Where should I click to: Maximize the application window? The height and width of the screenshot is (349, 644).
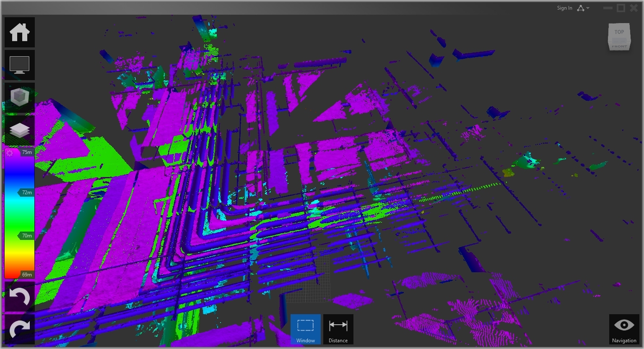click(x=621, y=8)
